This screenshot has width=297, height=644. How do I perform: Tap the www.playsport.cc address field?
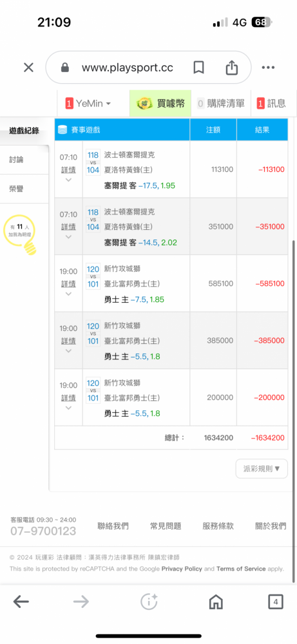click(128, 68)
